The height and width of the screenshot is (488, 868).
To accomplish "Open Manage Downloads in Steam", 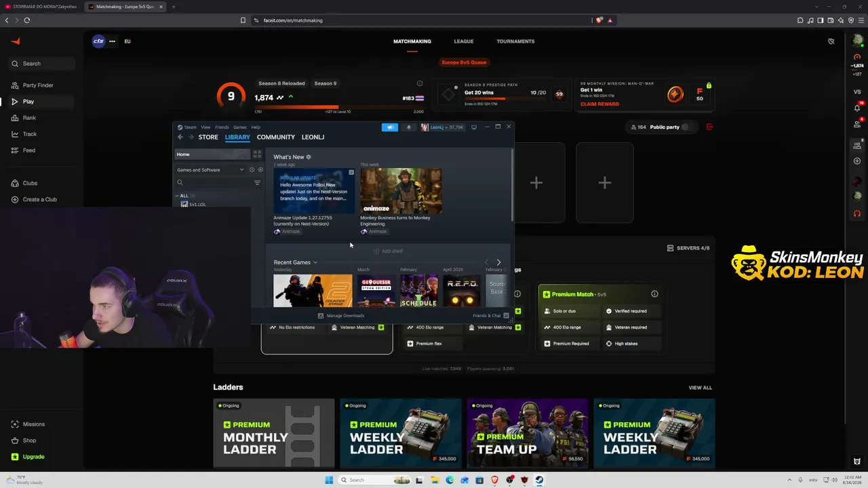I will coord(341,316).
